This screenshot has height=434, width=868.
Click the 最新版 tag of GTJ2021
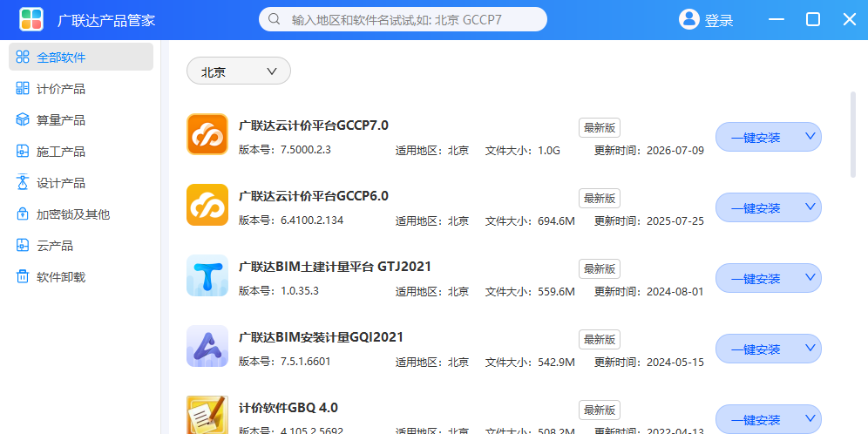pyautogui.click(x=600, y=269)
